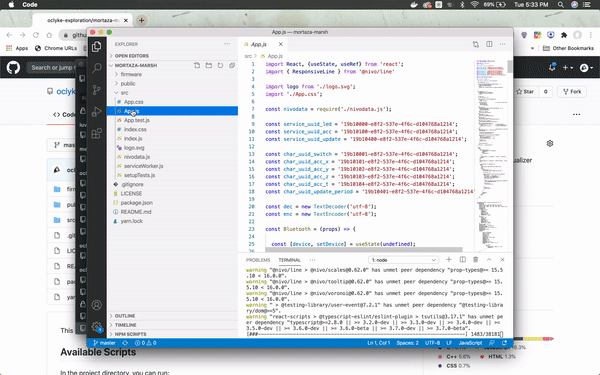Change the UTF-8 encoding in status bar

coord(432,343)
